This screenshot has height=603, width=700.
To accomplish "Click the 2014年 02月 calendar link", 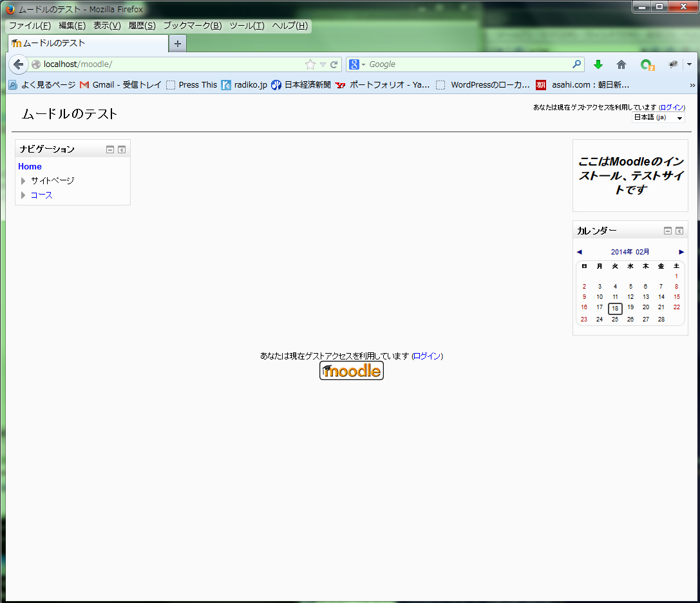I will click(x=630, y=252).
